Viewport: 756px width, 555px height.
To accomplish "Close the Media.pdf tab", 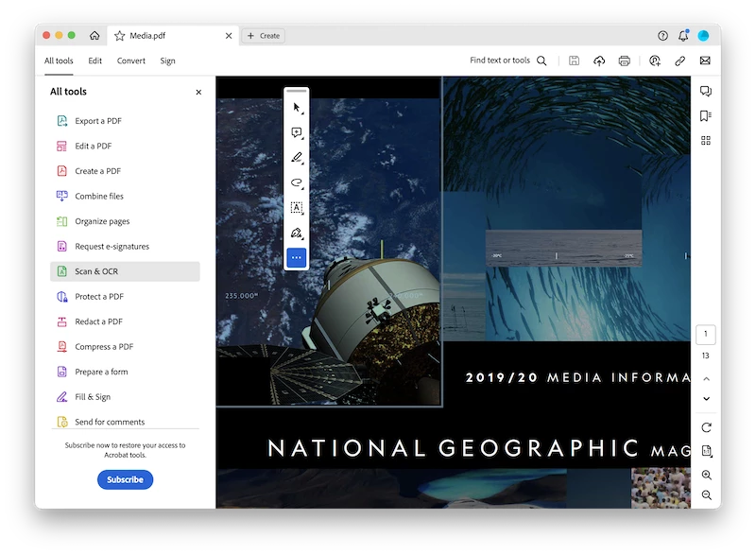I will click(x=229, y=36).
